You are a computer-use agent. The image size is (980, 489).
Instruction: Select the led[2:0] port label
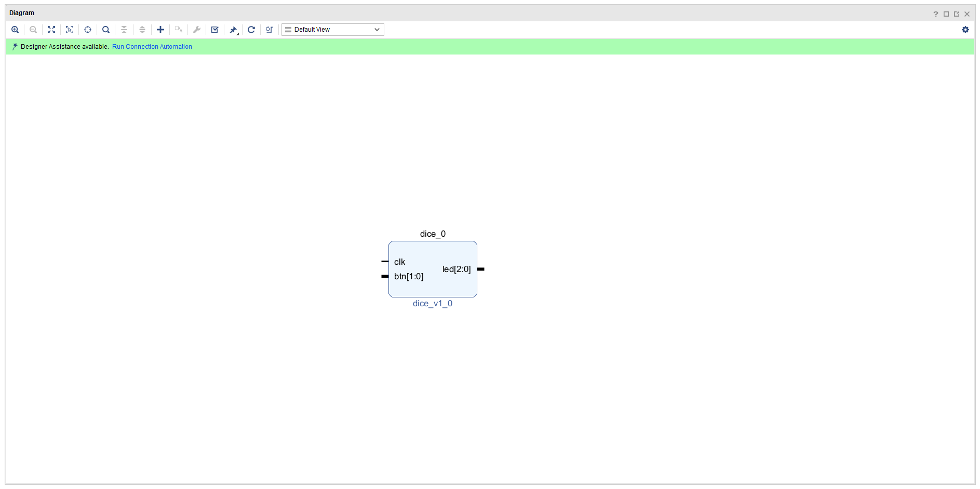pos(457,269)
